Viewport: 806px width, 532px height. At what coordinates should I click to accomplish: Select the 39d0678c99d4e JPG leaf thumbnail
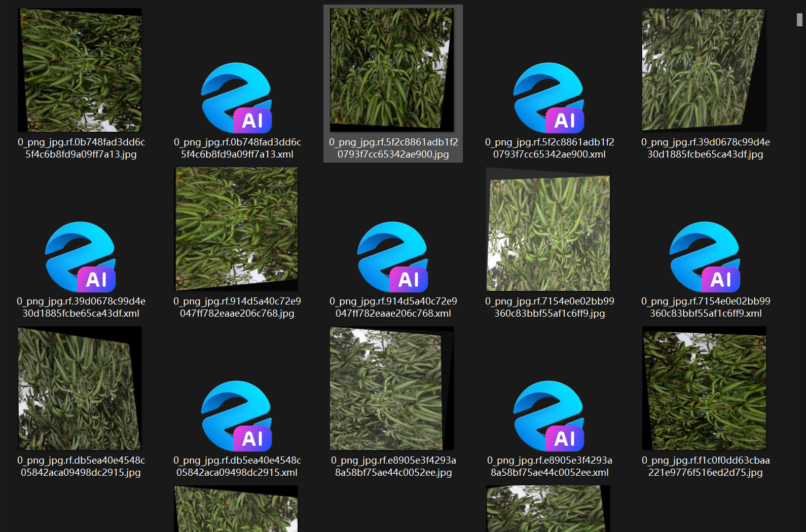click(704, 70)
